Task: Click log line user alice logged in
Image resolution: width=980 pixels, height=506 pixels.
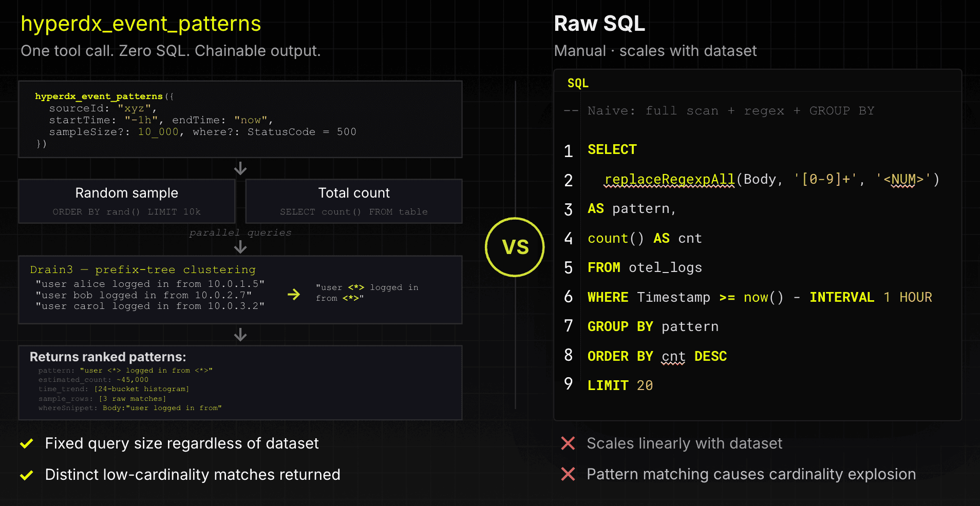Action: click(150, 284)
